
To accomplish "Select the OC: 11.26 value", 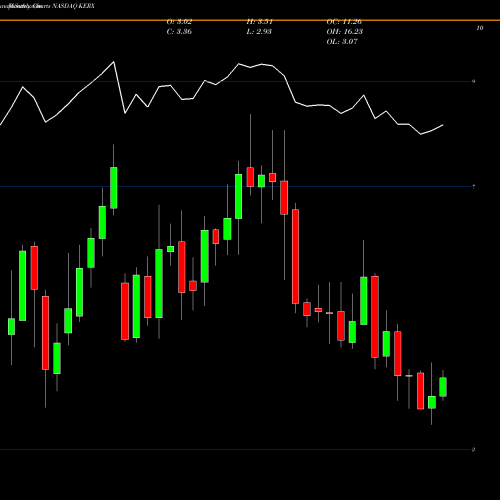I will point(344,22).
